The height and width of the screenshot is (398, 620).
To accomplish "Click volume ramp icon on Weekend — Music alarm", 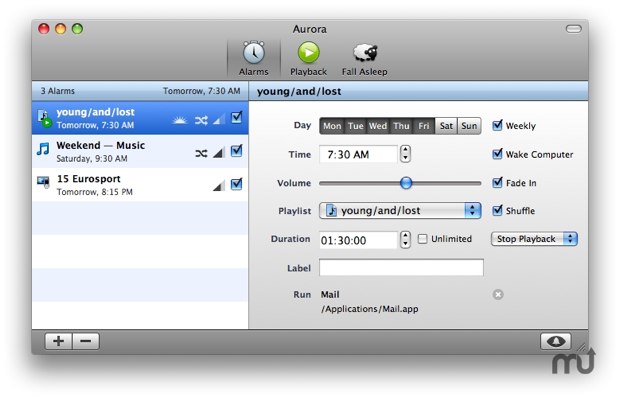I will point(219,152).
